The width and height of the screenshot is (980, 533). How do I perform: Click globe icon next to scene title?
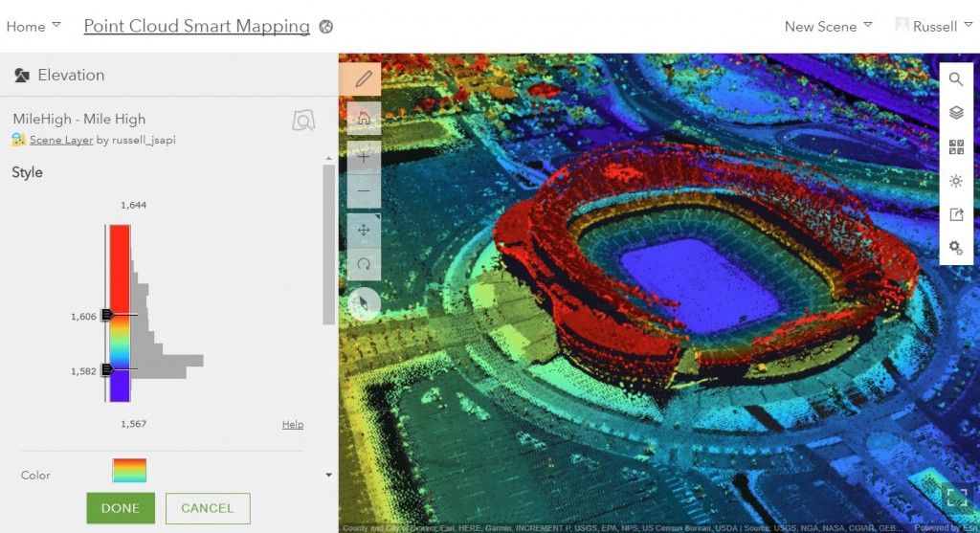(325, 27)
